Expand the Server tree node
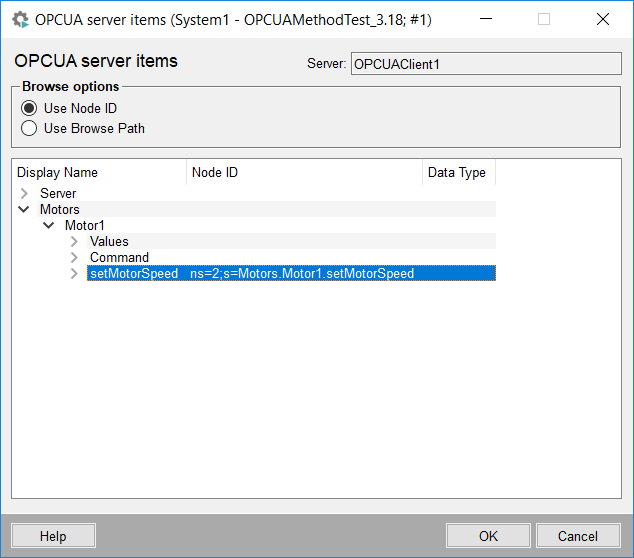 (x=23, y=193)
